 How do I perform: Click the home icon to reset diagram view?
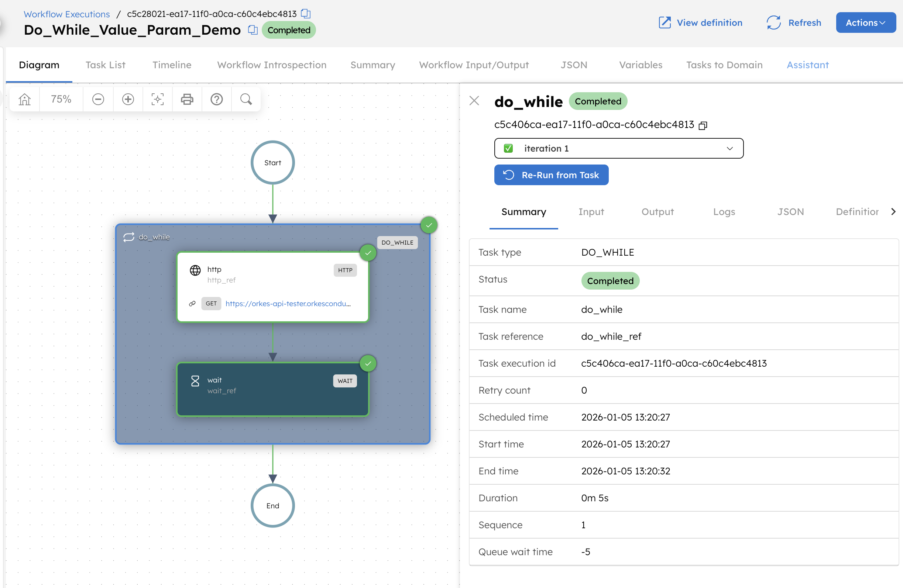click(24, 99)
